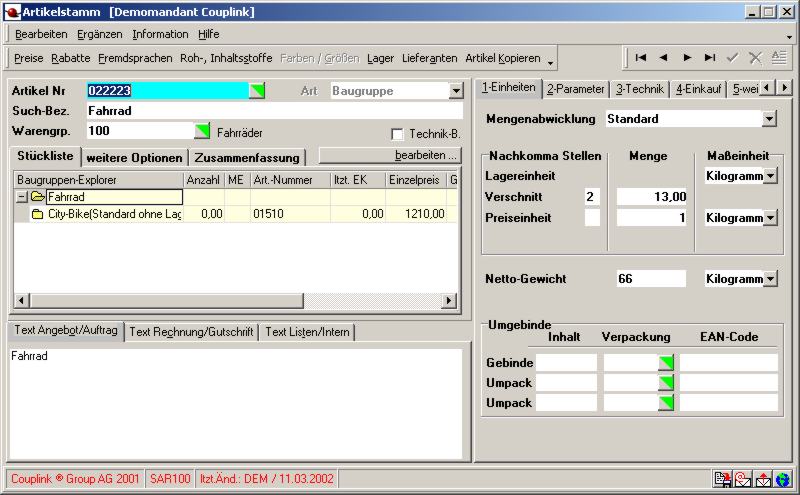Jump to the first record
The image size is (800, 495).
click(641, 58)
